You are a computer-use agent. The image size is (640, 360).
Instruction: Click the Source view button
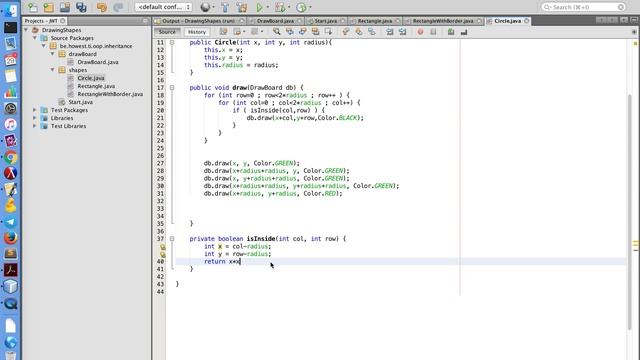point(167,32)
